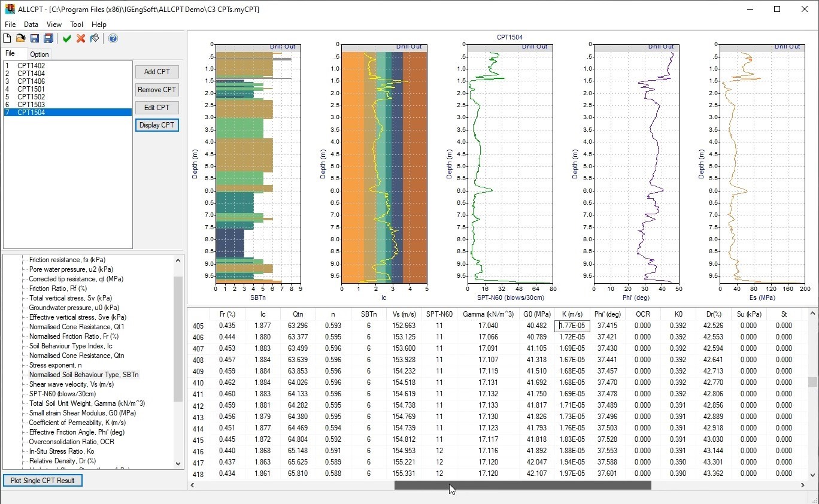Create a new project with the blank page icon
This screenshot has width=819, height=504.
pos(7,38)
